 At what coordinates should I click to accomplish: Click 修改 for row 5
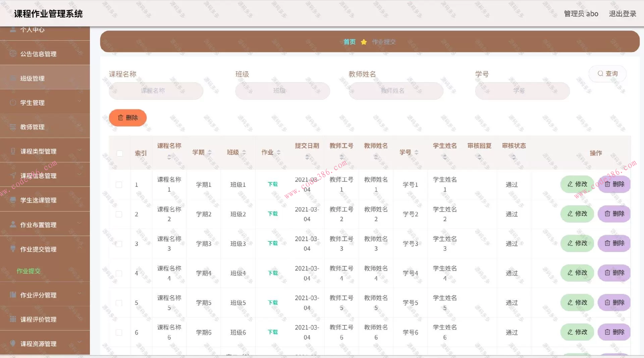577,302
